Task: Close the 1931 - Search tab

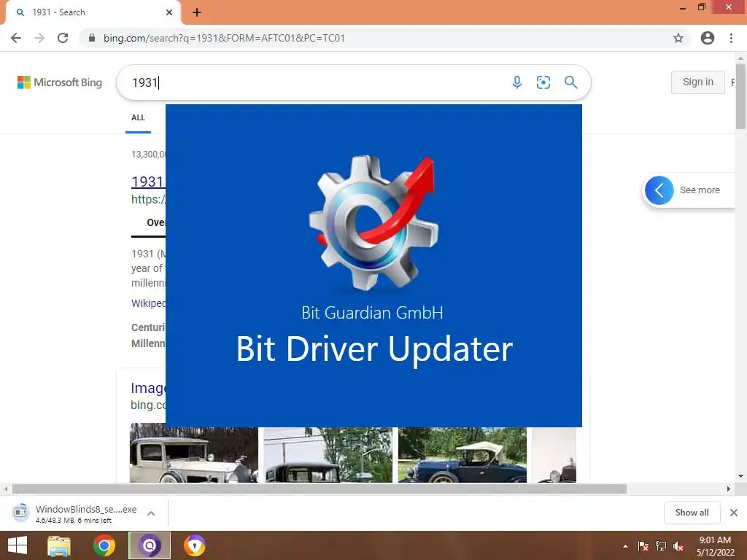Action: (169, 12)
